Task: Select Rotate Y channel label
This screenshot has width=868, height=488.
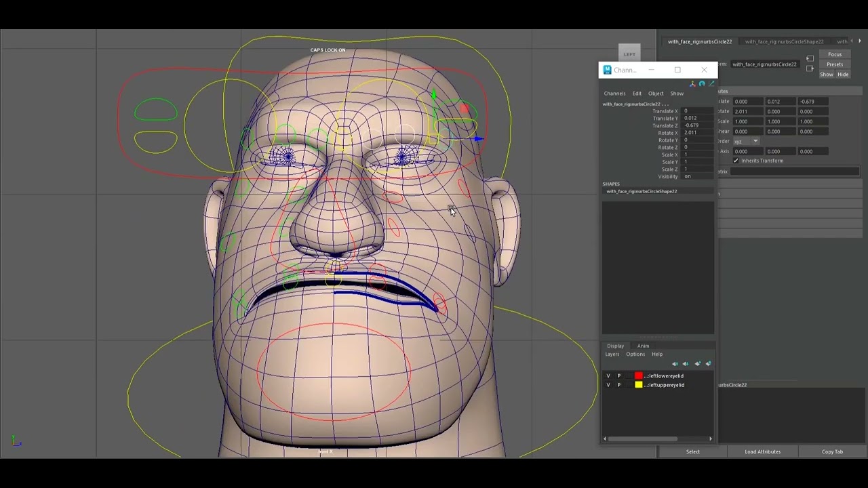Action: coord(668,140)
